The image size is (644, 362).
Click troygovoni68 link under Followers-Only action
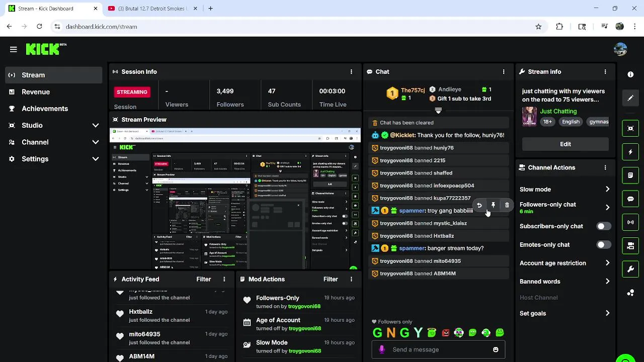coord(304,307)
